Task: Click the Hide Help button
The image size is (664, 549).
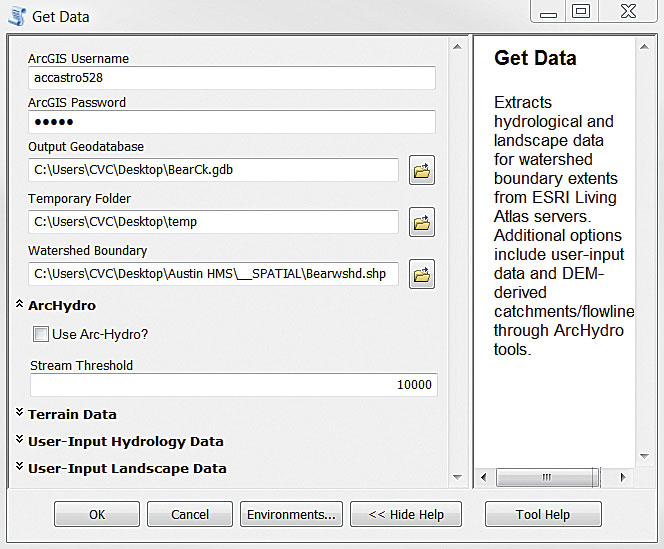Action: [406, 514]
